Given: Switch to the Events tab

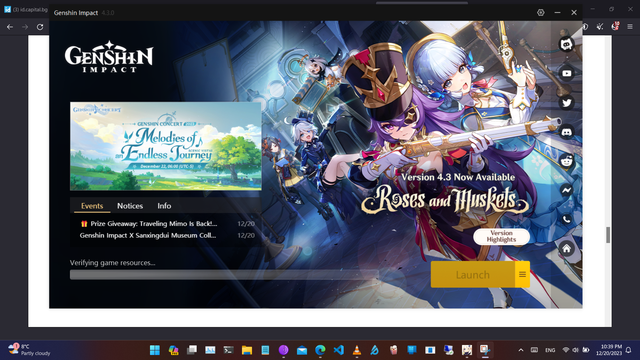Looking at the screenshot, I should 92,206.
